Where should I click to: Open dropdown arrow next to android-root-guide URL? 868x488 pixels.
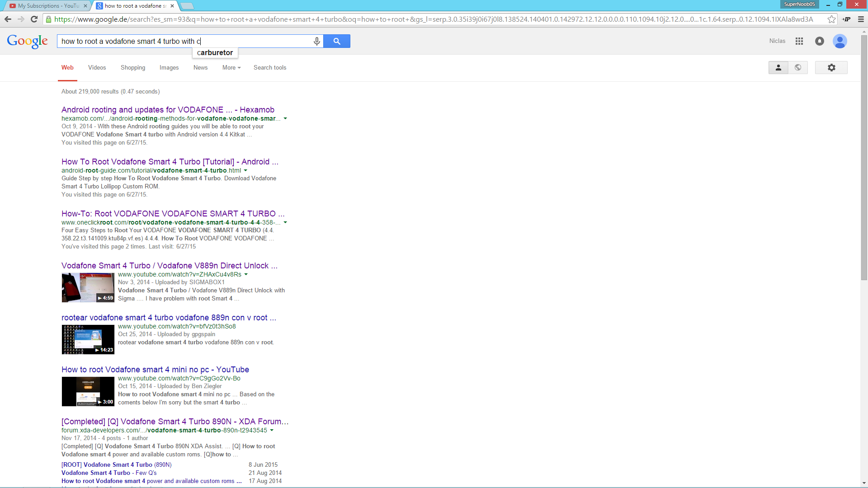245,170
